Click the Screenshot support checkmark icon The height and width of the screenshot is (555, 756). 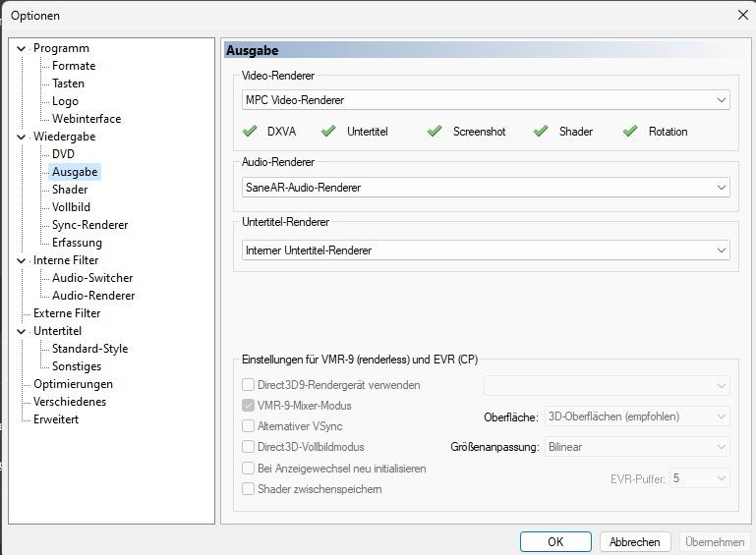(x=435, y=131)
